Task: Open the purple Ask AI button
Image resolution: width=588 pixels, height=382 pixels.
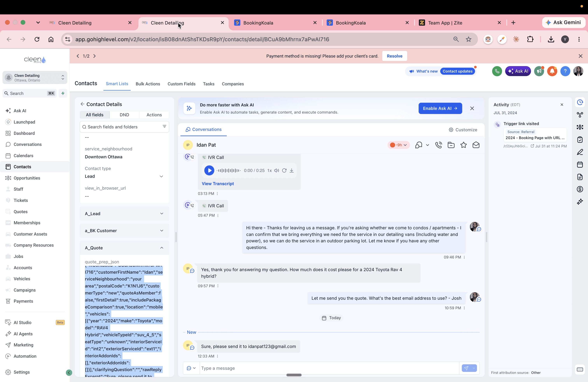Action: pyautogui.click(x=518, y=71)
